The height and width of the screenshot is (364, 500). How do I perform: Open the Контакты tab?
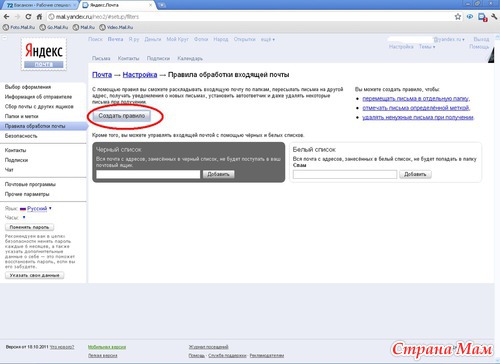click(128, 58)
